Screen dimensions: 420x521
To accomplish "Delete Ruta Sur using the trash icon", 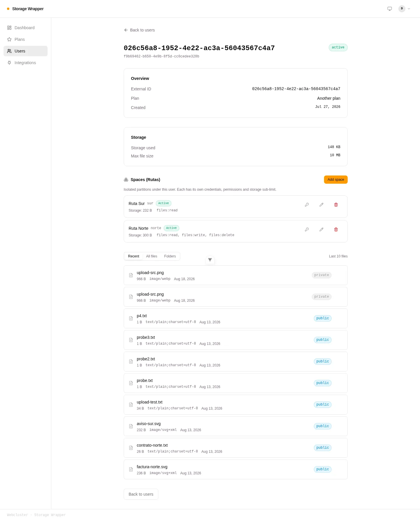I will pyautogui.click(x=336, y=205).
